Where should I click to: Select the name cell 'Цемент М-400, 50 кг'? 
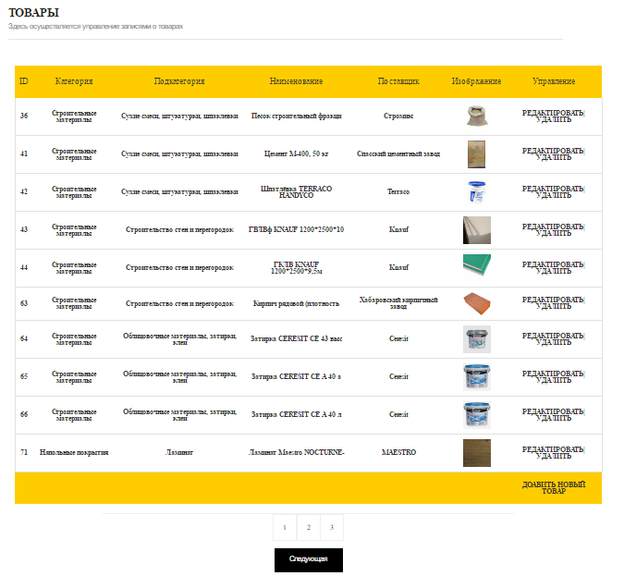click(x=296, y=154)
